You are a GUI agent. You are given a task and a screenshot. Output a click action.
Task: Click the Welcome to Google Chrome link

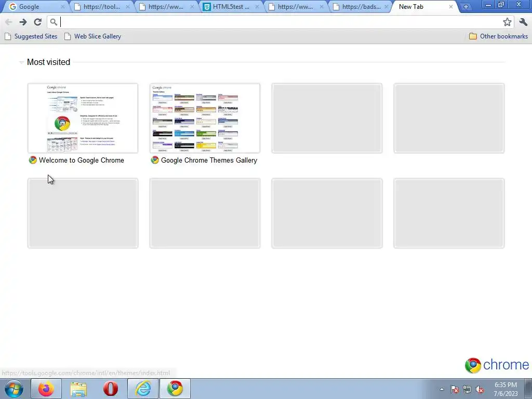tap(82, 160)
